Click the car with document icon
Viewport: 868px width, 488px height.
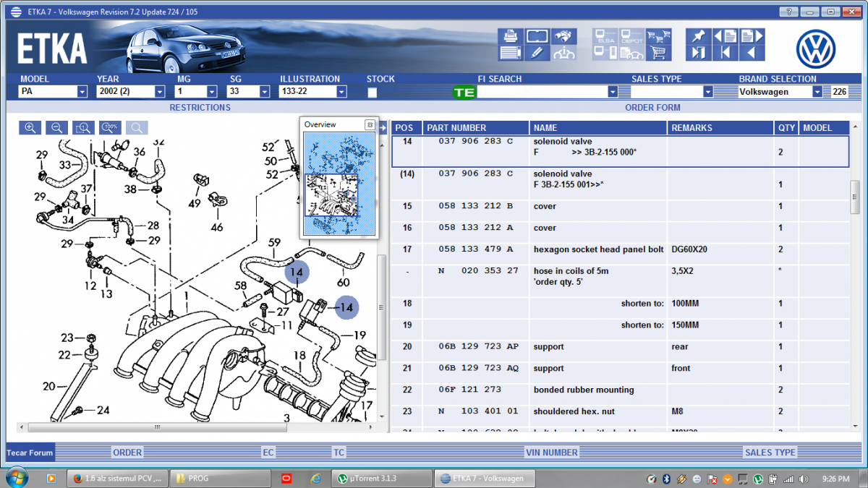(x=632, y=53)
